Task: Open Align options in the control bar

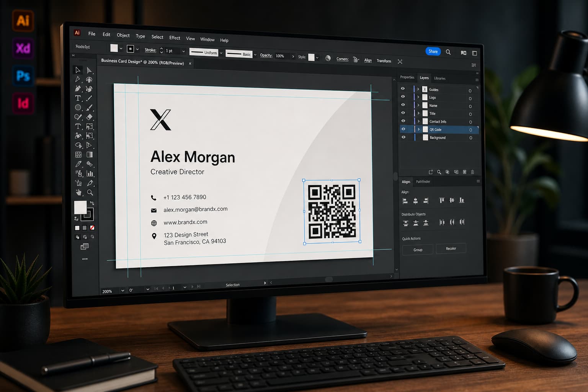Action: click(368, 60)
